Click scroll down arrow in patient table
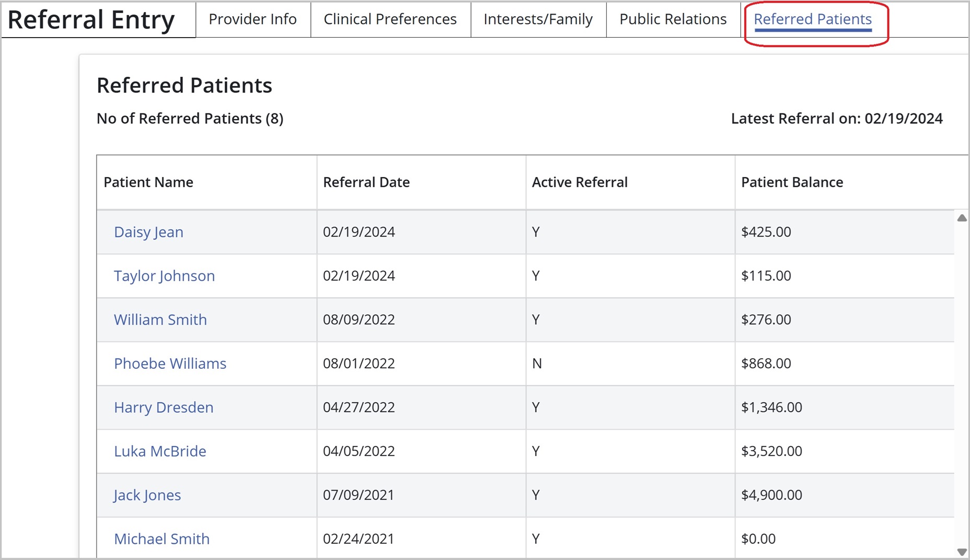Screen dimensions: 970x560 pyautogui.click(x=962, y=552)
